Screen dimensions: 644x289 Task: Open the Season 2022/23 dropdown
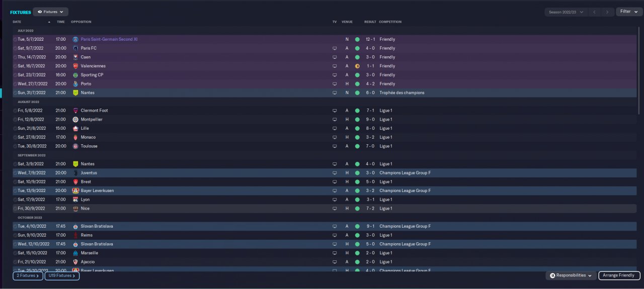[x=566, y=12]
